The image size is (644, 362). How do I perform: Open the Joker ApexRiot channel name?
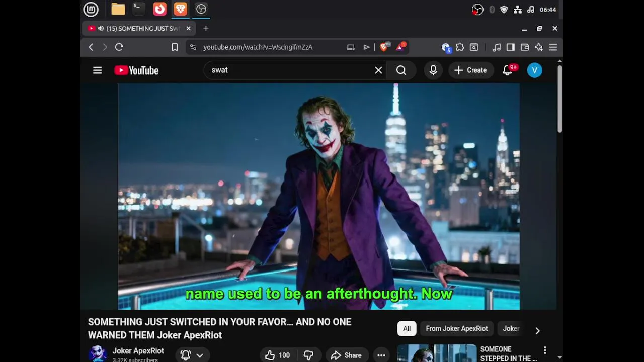138,351
